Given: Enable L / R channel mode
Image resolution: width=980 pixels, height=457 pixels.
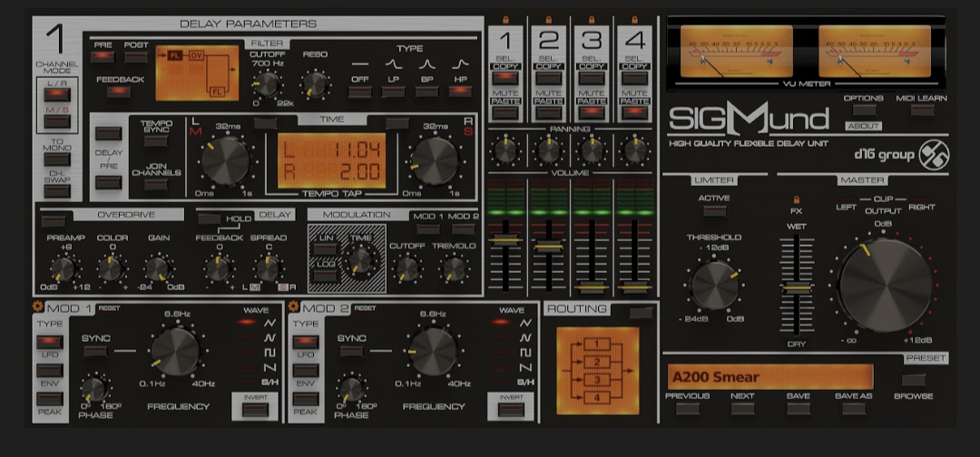Looking at the screenshot, I should click(57, 95).
